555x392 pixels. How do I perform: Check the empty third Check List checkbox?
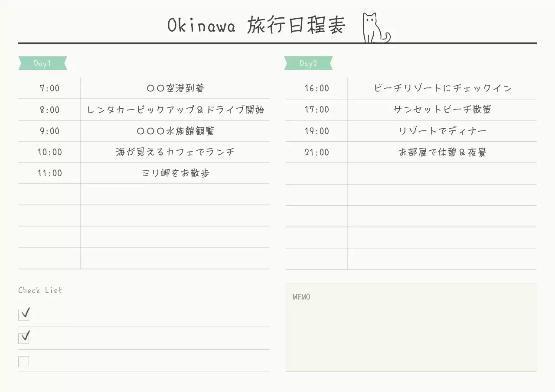(23, 361)
